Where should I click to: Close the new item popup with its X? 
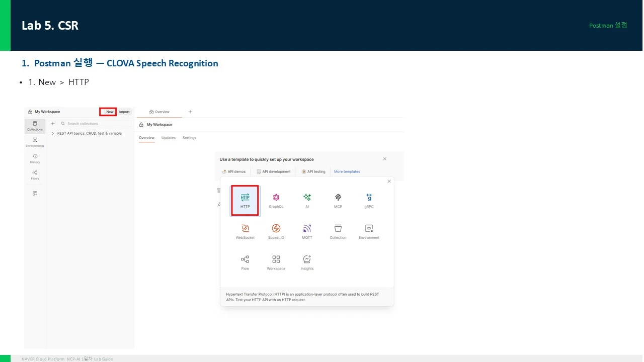click(x=389, y=181)
